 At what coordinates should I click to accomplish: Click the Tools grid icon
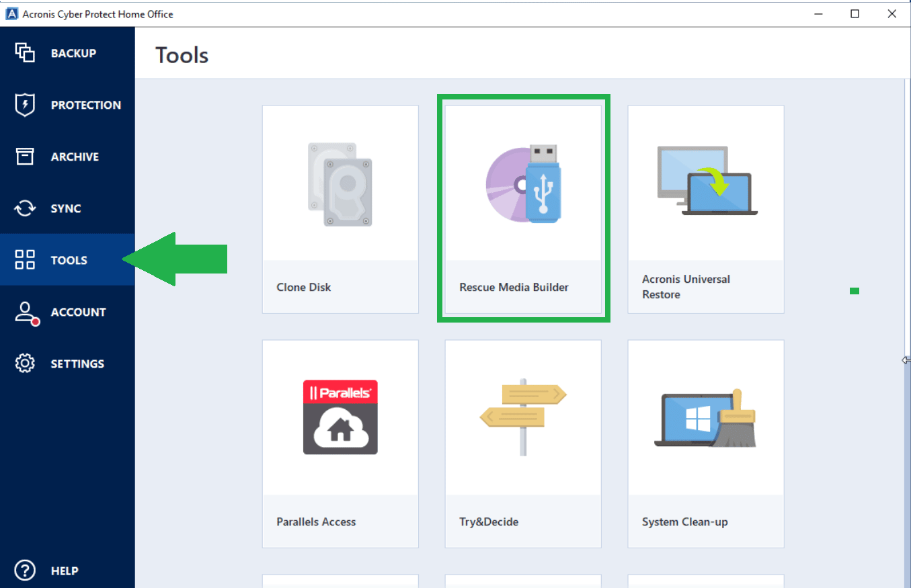pos(25,260)
